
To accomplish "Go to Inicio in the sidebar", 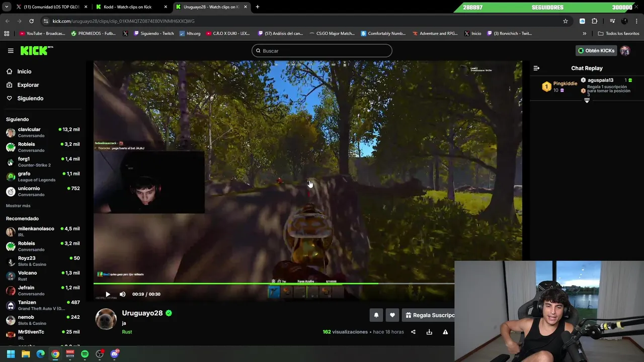I will click(24, 71).
